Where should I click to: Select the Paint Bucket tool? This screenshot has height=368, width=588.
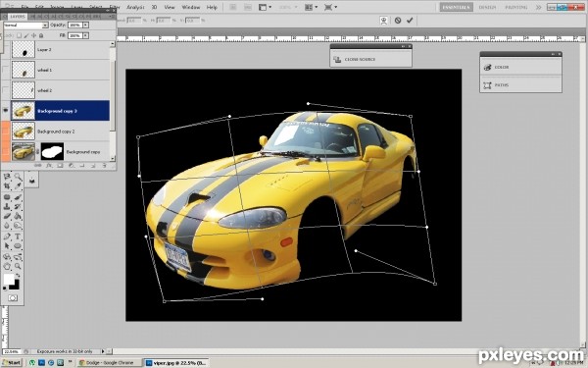coord(18,216)
